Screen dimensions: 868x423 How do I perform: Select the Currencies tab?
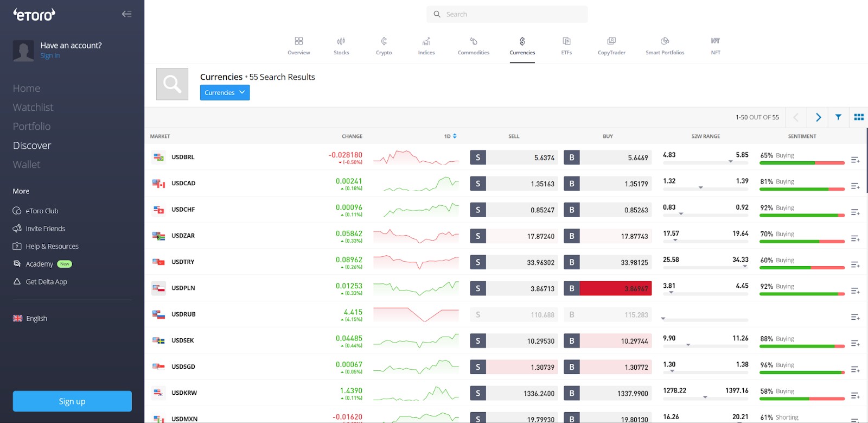[522, 46]
